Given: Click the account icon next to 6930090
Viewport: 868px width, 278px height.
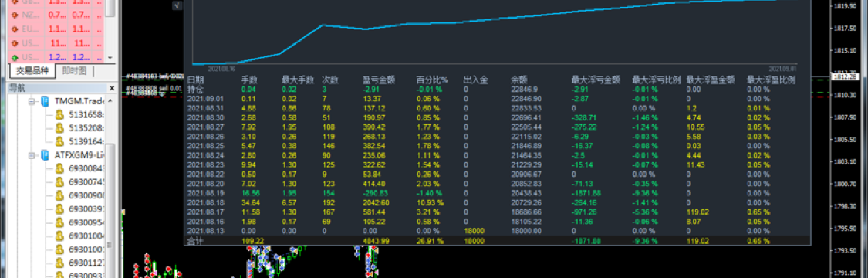Looking at the screenshot, I should point(59,195).
